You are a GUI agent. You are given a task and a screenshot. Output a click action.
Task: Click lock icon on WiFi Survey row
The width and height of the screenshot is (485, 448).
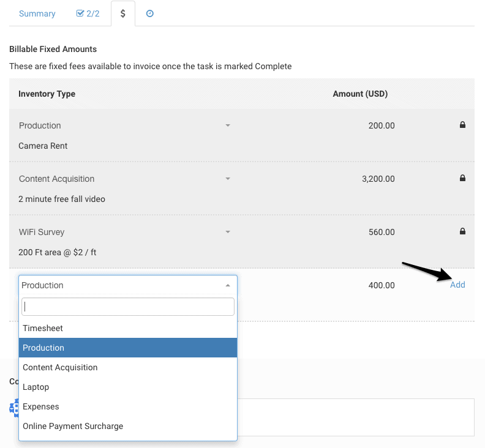tap(462, 232)
